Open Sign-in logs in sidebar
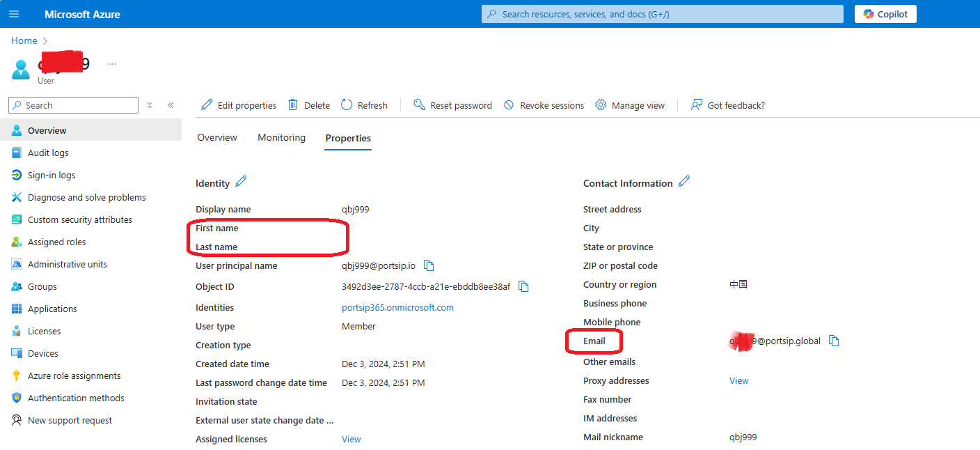This screenshot has height=450, width=980. click(x=52, y=175)
